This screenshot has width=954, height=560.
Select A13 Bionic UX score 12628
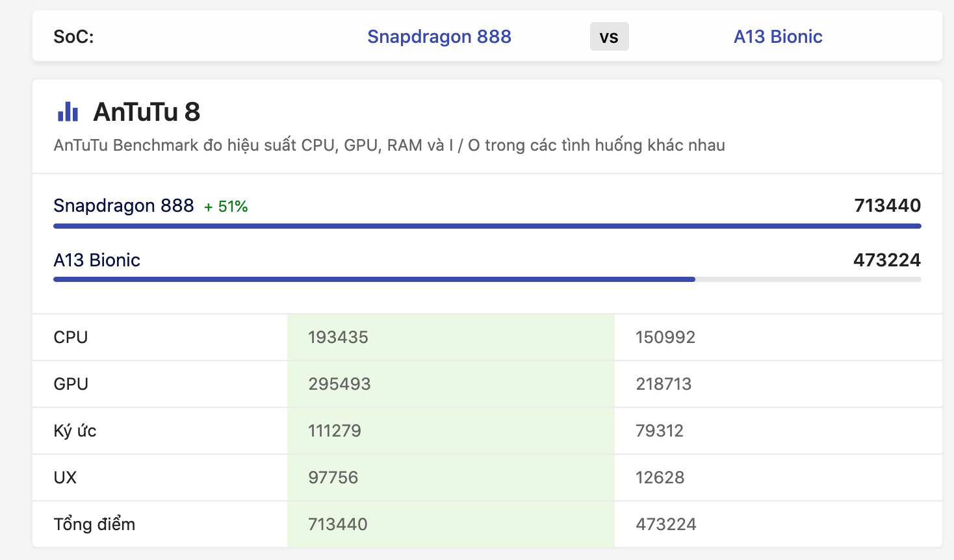[660, 477]
